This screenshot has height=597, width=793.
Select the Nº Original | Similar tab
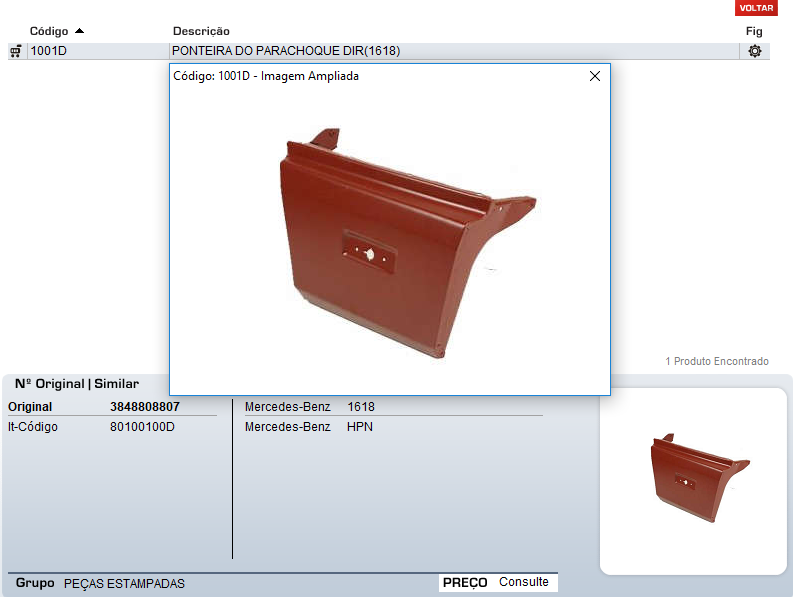click(77, 383)
